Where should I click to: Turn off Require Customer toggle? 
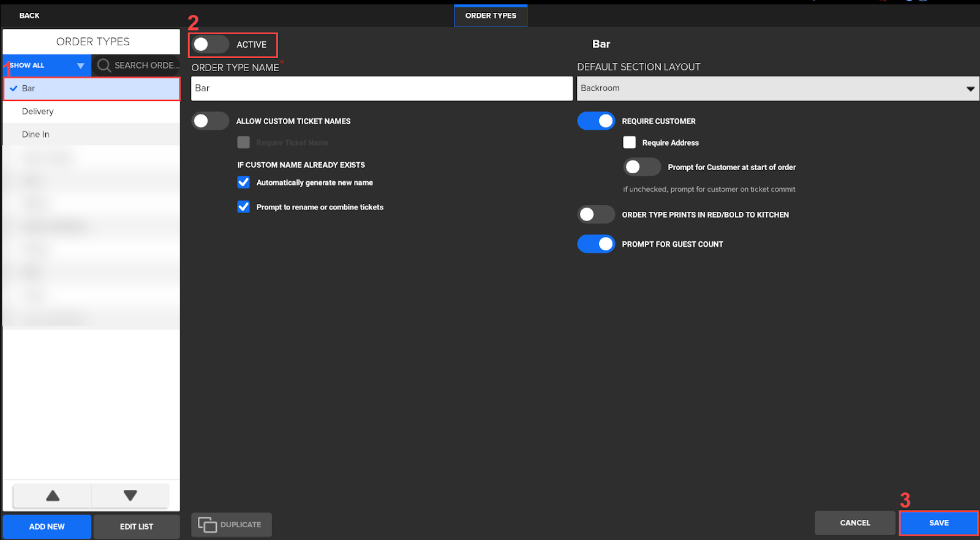(596, 121)
